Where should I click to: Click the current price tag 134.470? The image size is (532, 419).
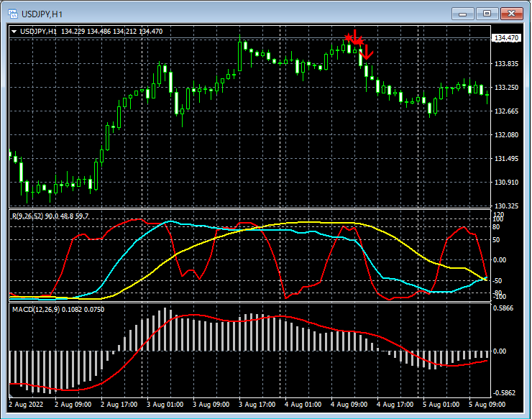tap(506, 38)
